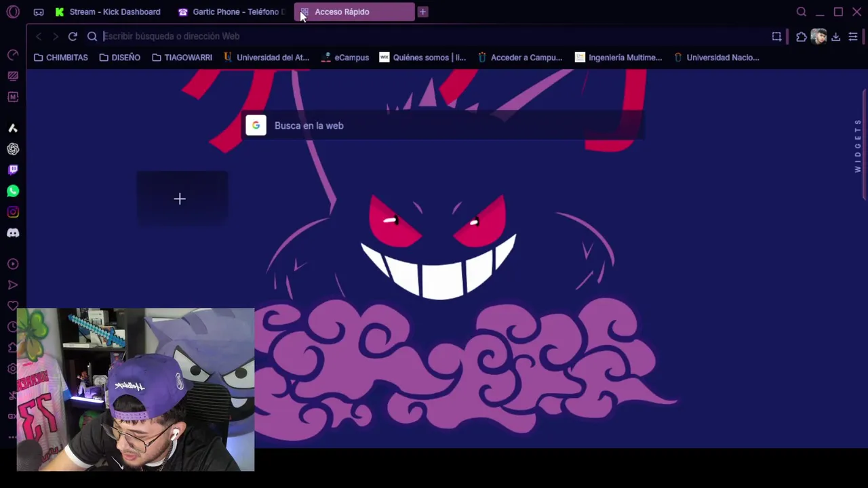Image resolution: width=868 pixels, height=488 pixels.
Task: Open the M mods icon in the sidebar
Action: [13, 97]
